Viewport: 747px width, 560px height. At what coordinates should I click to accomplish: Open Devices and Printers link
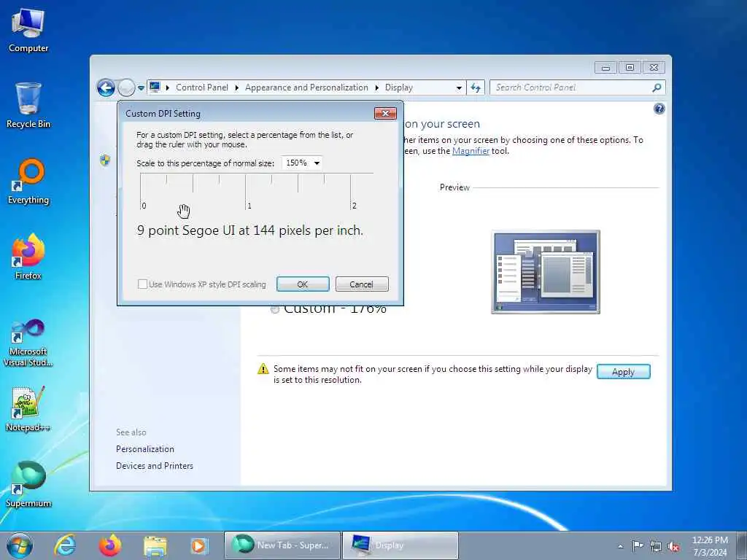click(155, 466)
